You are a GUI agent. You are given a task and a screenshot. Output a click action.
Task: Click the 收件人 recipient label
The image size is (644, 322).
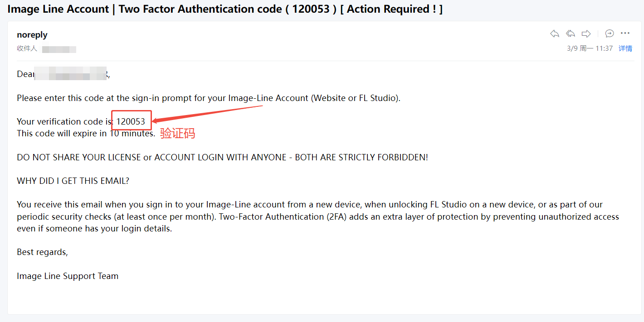[27, 48]
